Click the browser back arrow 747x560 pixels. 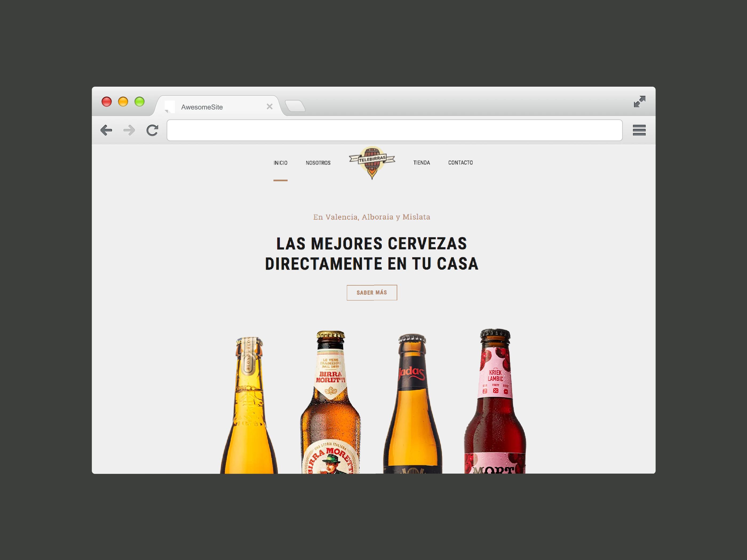[106, 130]
